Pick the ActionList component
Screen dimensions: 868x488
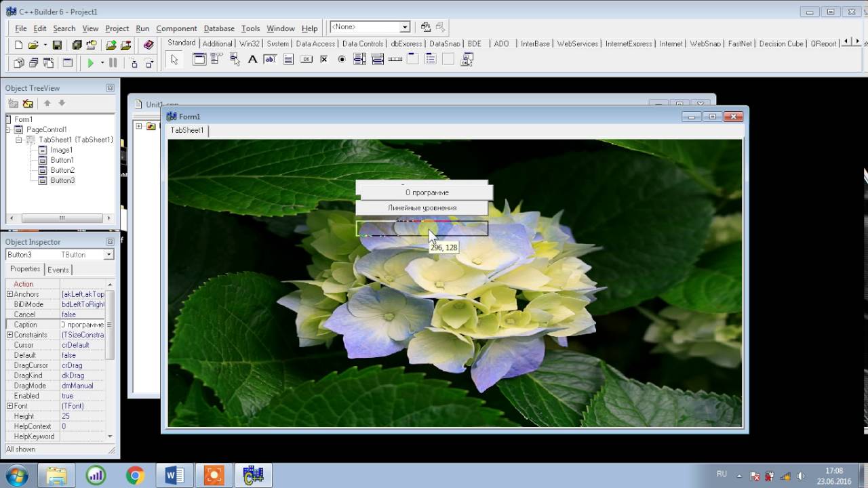(466, 60)
